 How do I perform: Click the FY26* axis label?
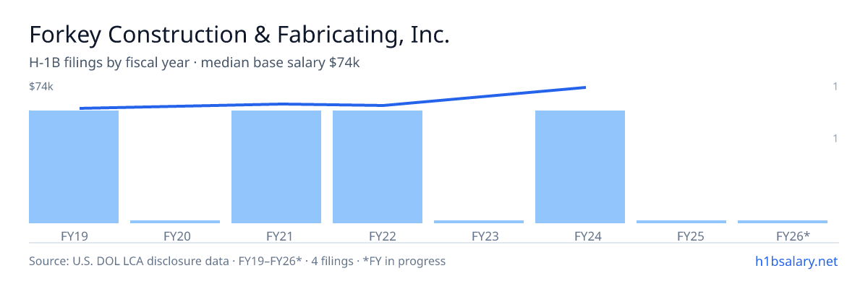pyautogui.click(x=793, y=236)
